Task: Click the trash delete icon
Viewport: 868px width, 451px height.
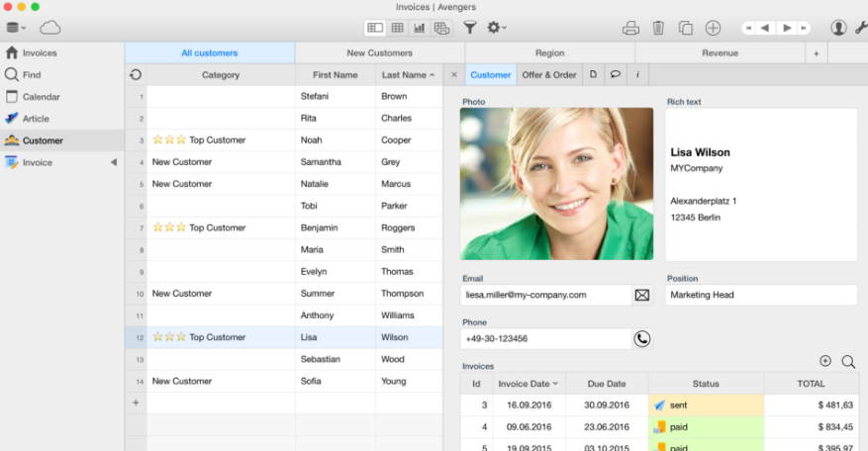Action: click(x=657, y=28)
